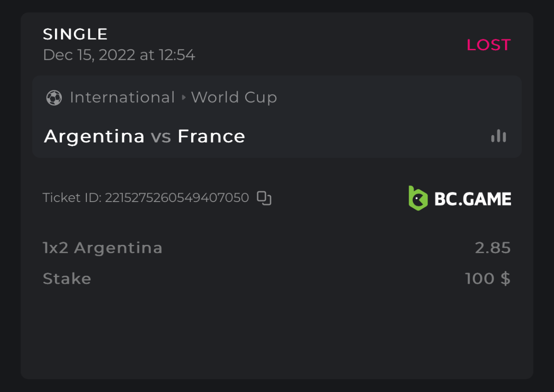Screen dimensions: 554x392
Task: Open the World Cup tournament link
Action: [x=234, y=98]
